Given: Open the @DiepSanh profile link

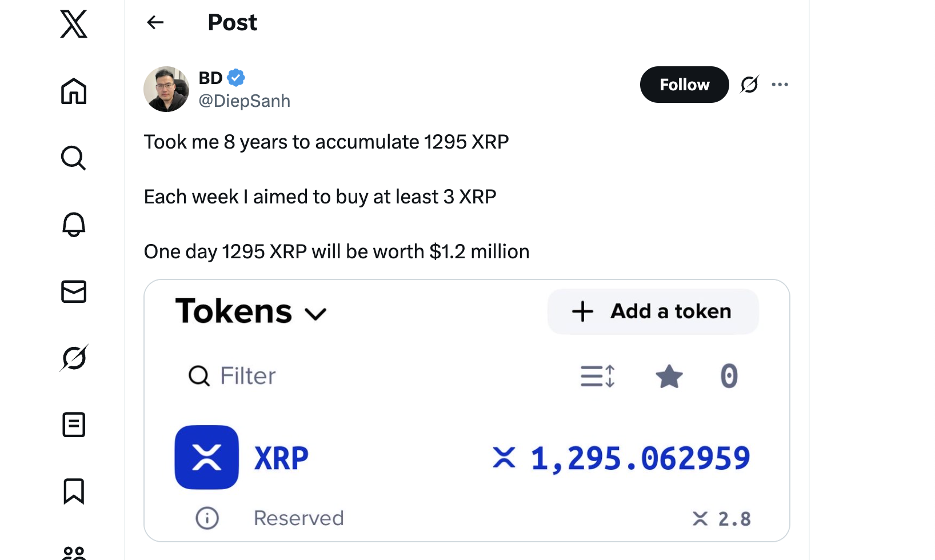Looking at the screenshot, I should 245,101.
